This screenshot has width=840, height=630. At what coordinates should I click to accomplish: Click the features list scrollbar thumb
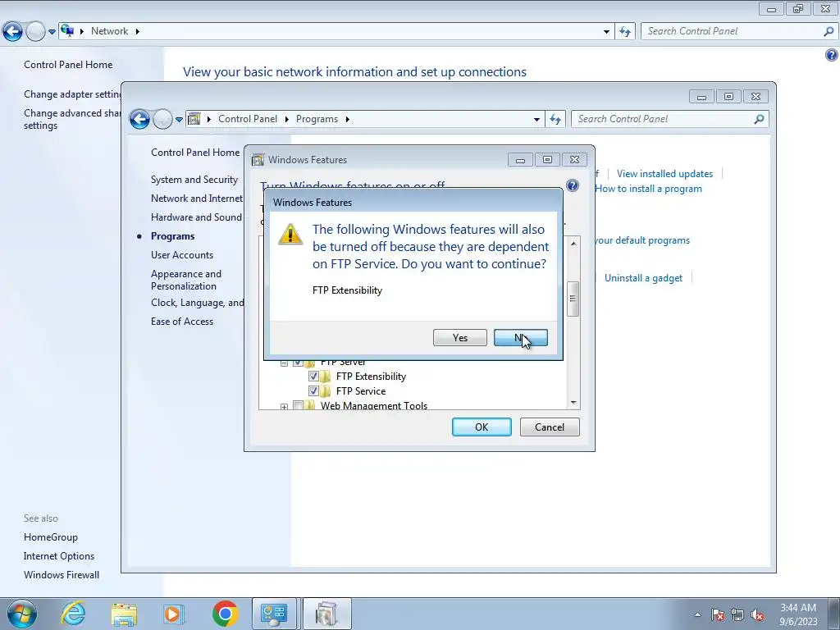tap(573, 299)
